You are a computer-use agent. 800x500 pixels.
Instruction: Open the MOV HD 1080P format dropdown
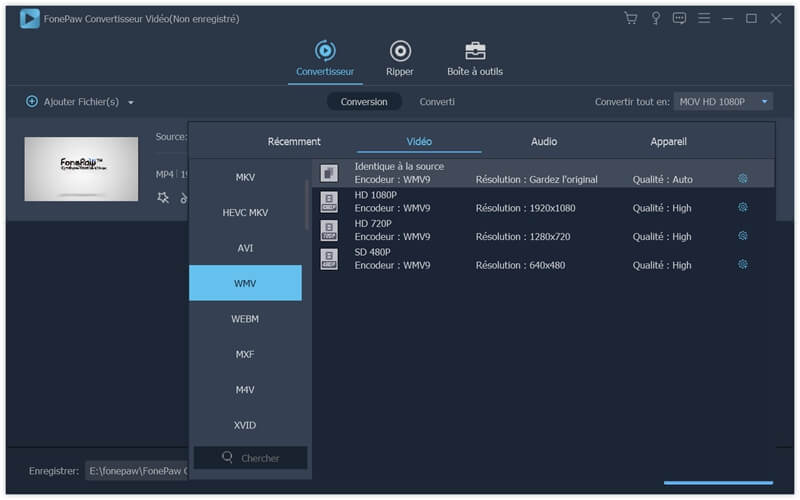coord(723,102)
